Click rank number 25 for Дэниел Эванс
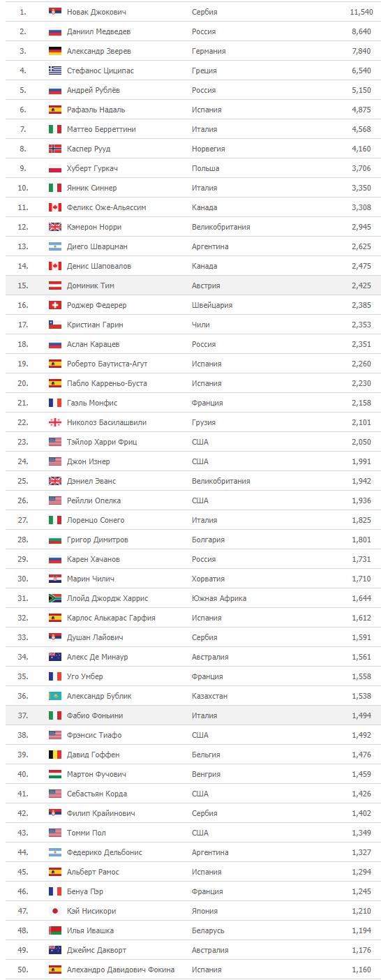 click(x=22, y=481)
